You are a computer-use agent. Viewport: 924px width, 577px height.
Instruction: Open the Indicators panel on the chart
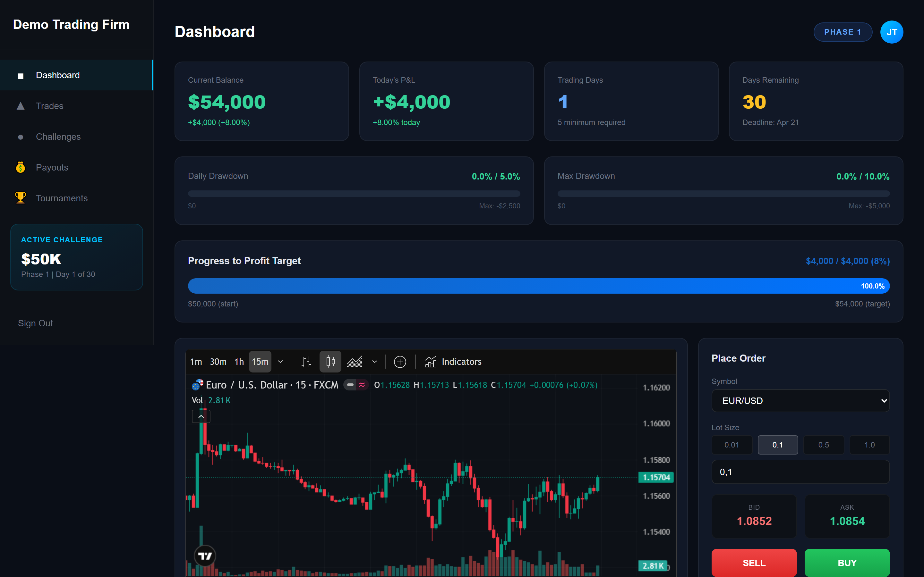[x=453, y=361]
